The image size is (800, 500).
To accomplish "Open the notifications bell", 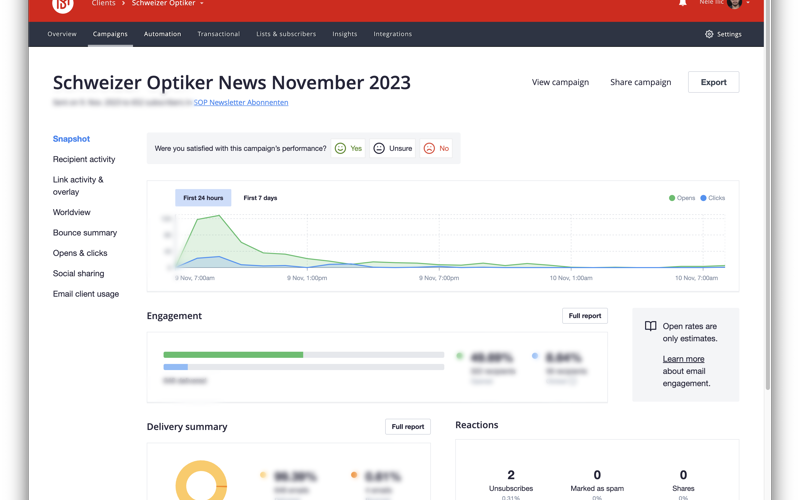I will [x=683, y=4].
